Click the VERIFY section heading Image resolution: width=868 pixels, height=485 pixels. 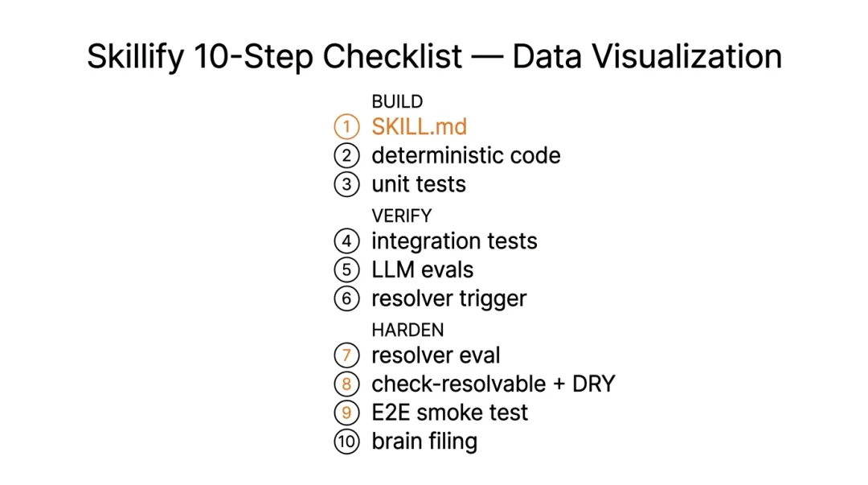(401, 216)
